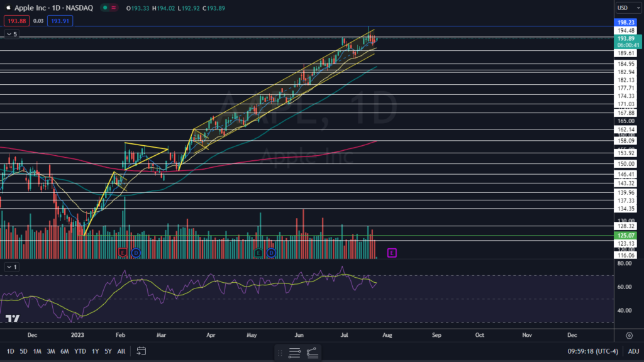Click the TradingView logo on the chart

tap(12, 319)
